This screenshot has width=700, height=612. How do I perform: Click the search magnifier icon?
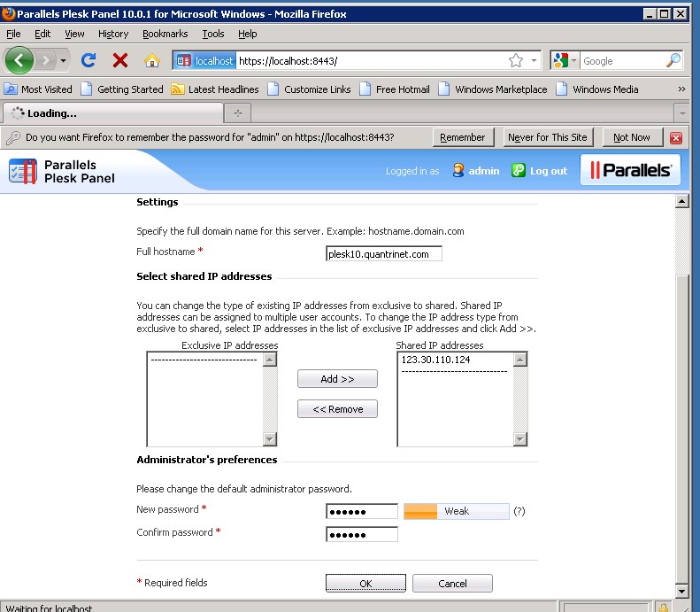(673, 61)
